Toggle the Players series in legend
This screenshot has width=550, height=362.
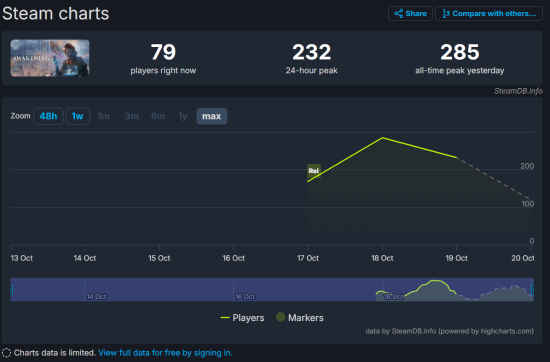click(x=242, y=318)
